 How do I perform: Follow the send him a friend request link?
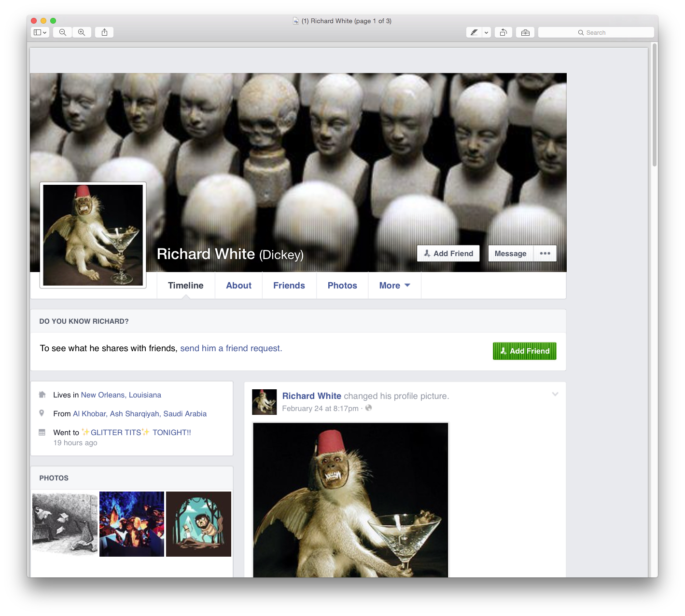click(231, 348)
